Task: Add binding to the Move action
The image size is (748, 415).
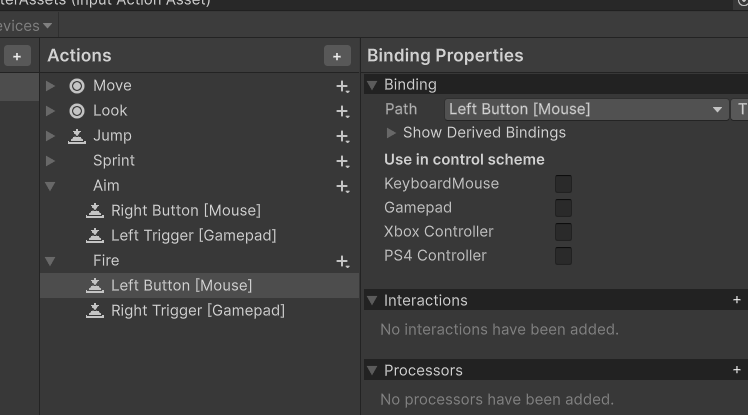Action: click(x=342, y=87)
